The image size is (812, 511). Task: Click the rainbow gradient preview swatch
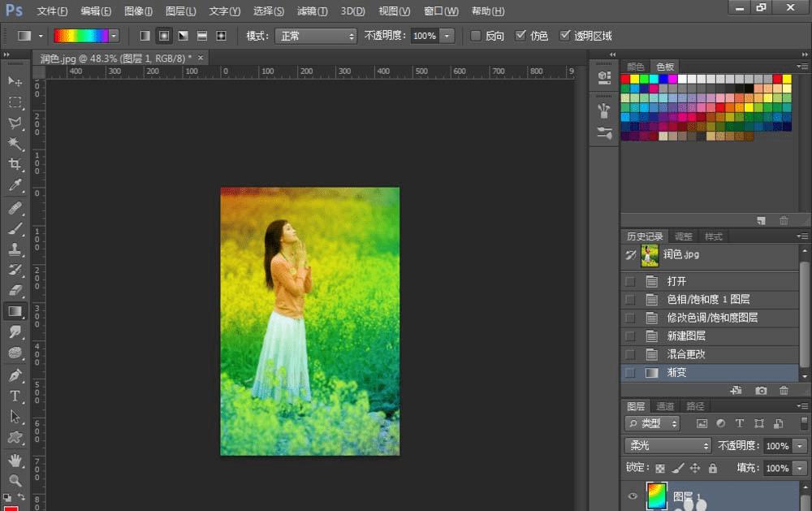click(x=80, y=36)
